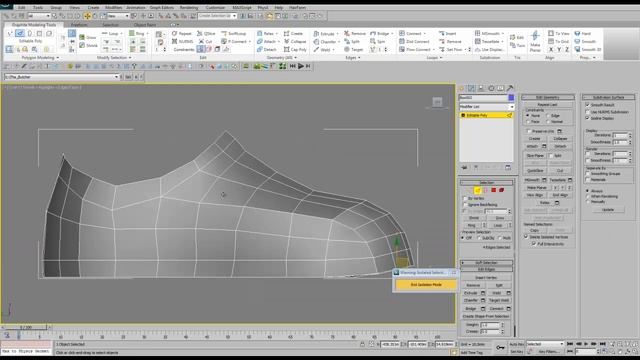Toggle Ignore Backfacing checkbox
This screenshot has height=360, width=640.
tap(465, 204)
